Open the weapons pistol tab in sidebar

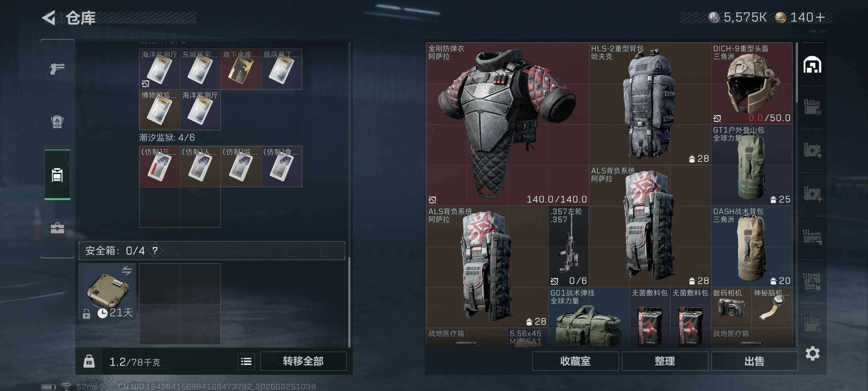(57, 68)
